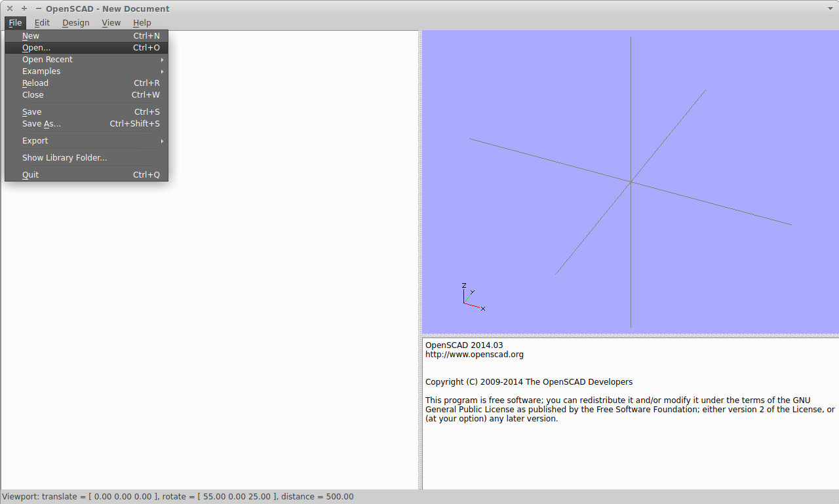Click the http://www.openscad.org text
The width and height of the screenshot is (839, 504).
475,355
